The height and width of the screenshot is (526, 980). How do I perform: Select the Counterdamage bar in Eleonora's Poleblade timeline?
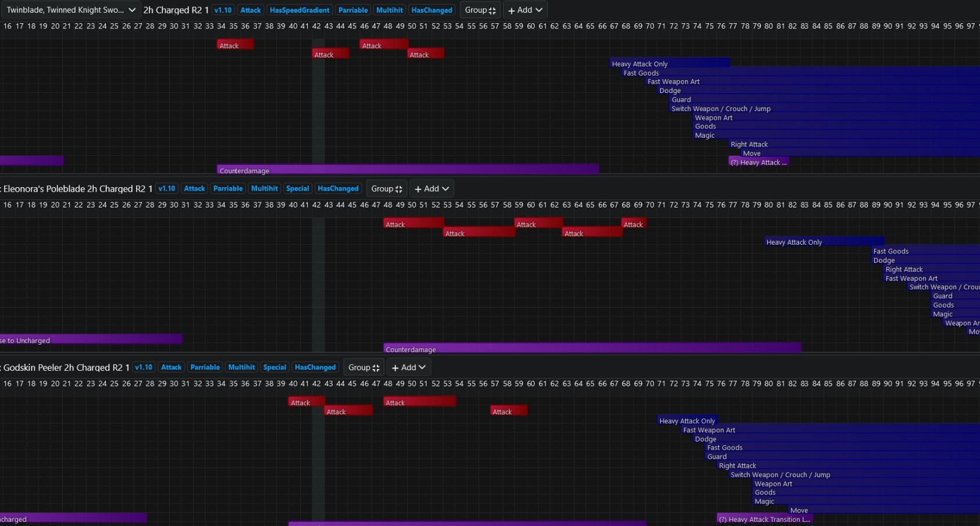[592, 349]
